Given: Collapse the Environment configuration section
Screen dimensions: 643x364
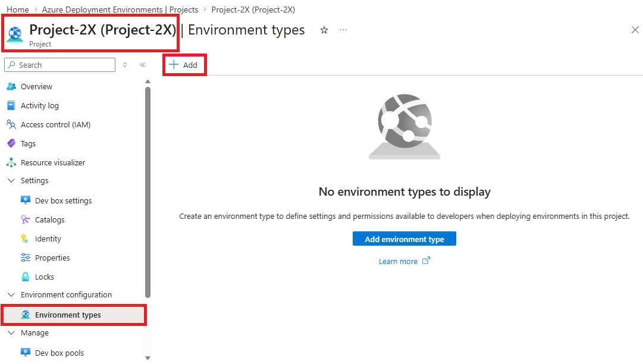Looking at the screenshot, I should click(11, 295).
